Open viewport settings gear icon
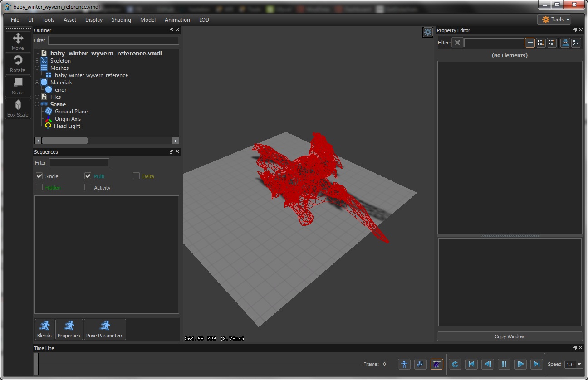The width and height of the screenshot is (588, 380). point(427,32)
